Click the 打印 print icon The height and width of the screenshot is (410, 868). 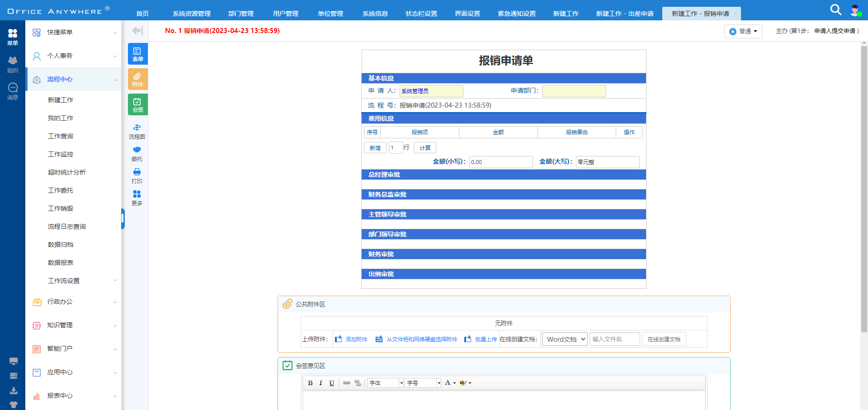point(137,176)
